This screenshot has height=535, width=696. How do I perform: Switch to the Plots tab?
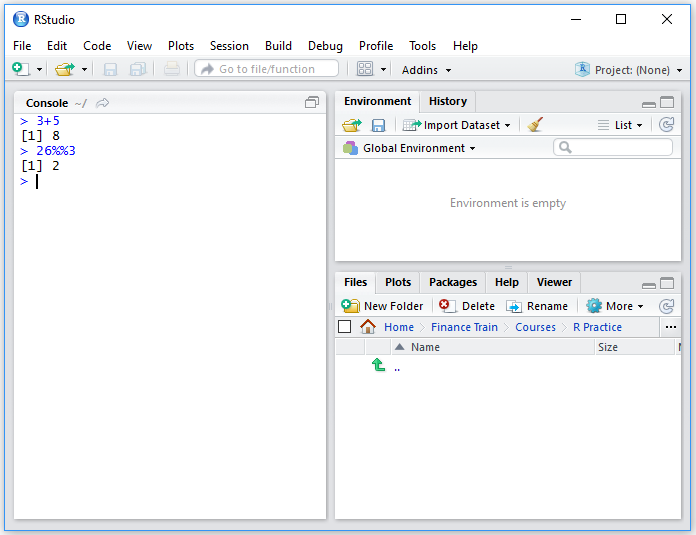pyautogui.click(x=398, y=282)
